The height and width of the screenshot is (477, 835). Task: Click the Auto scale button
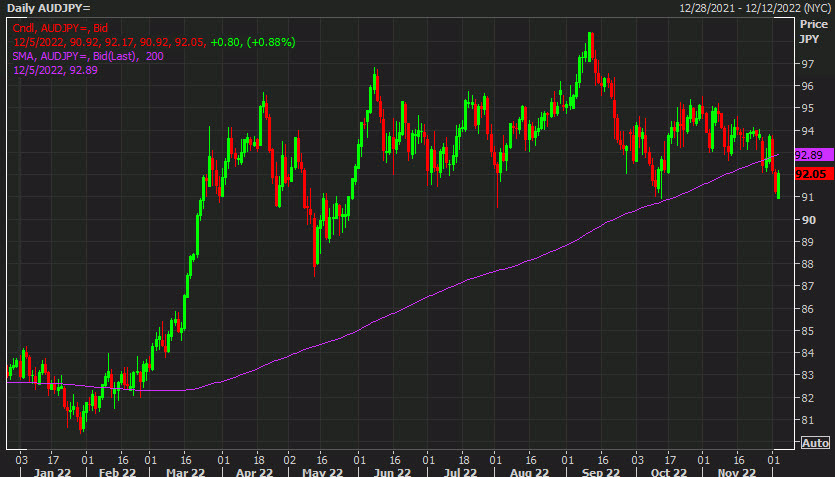point(815,442)
